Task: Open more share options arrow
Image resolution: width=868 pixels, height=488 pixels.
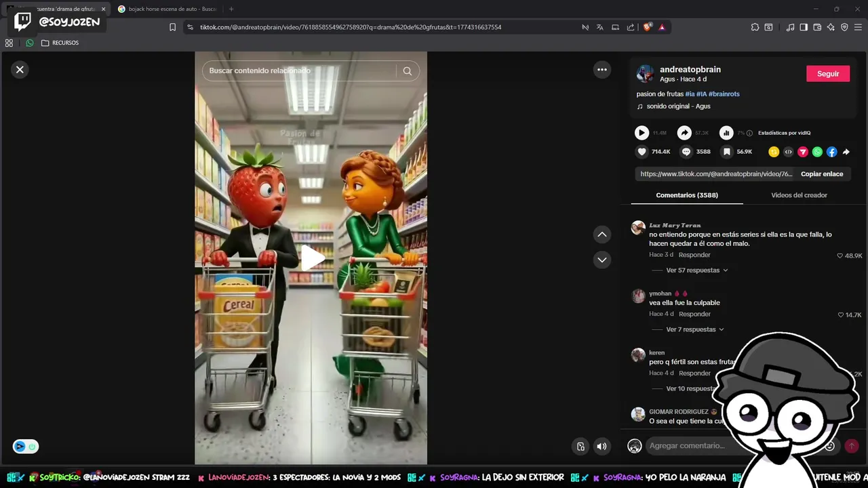Action: pyautogui.click(x=846, y=152)
